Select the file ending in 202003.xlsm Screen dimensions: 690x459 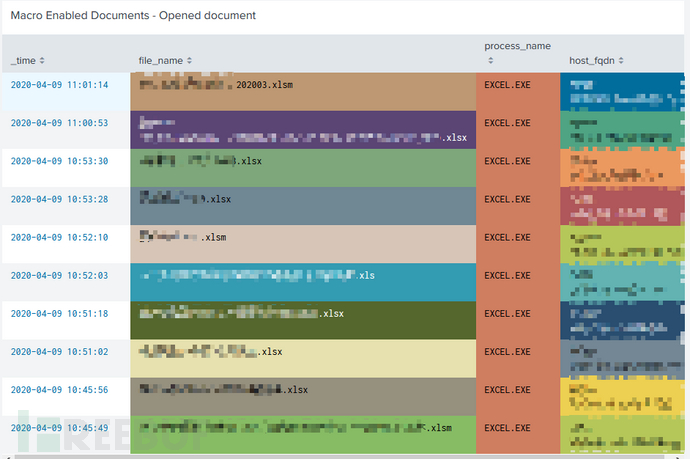tap(303, 92)
